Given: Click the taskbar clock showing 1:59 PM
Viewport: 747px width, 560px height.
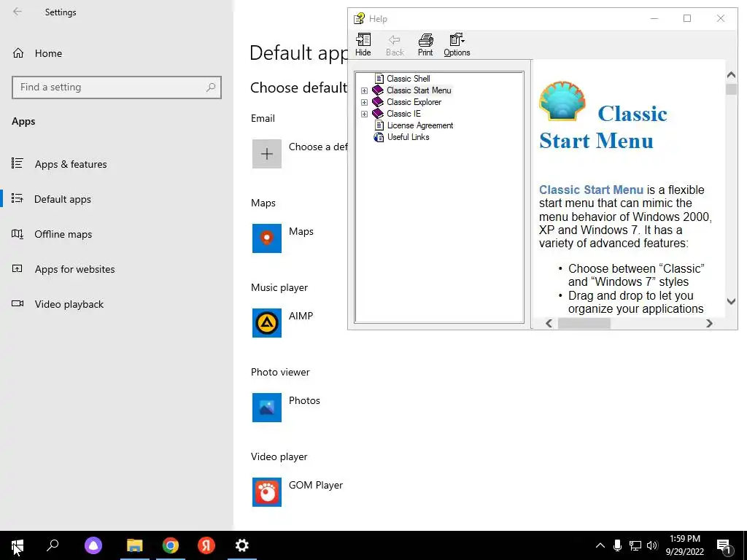Looking at the screenshot, I should [684, 545].
